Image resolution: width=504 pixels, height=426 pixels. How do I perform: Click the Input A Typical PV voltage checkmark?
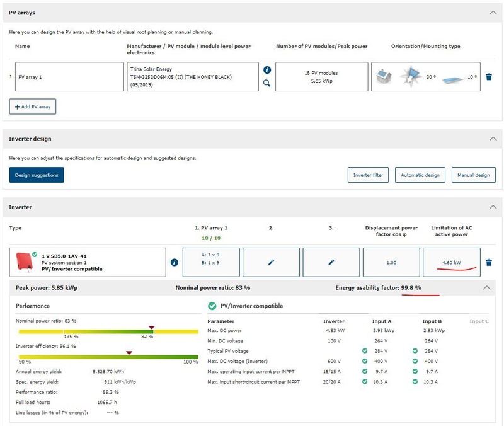365,351
